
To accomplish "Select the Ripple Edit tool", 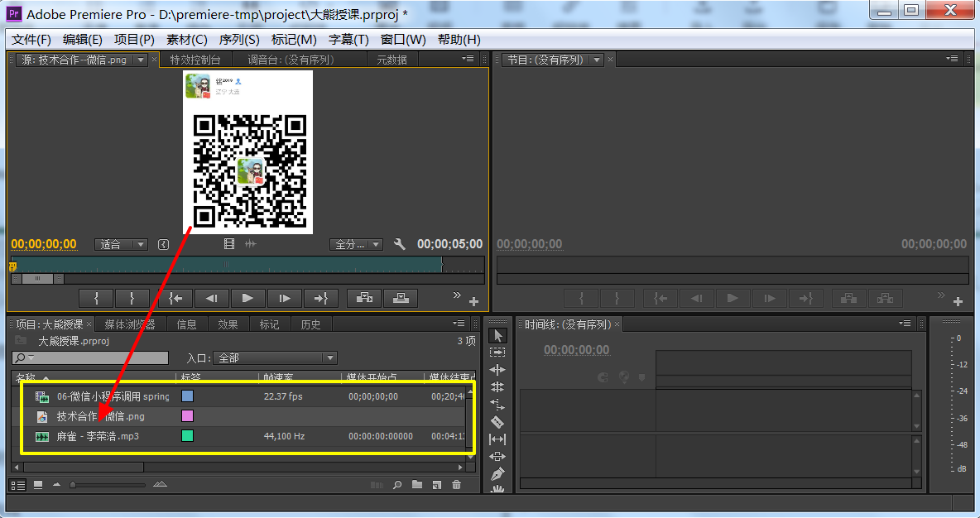I will pos(497,370).
